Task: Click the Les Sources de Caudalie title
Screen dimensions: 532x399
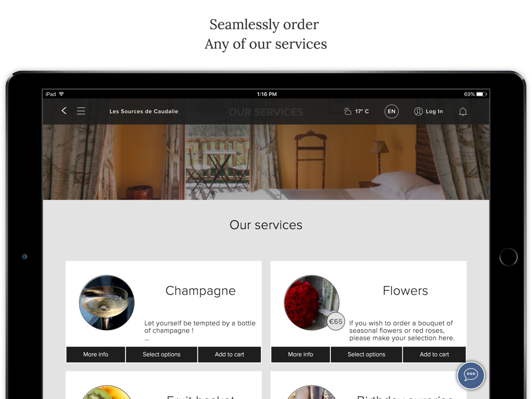Action: 144,111
